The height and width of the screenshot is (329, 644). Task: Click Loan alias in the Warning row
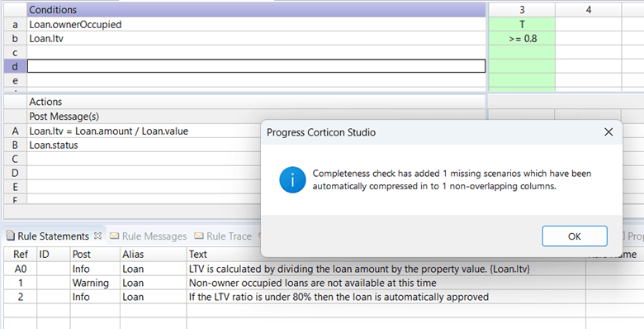point(154,283)
